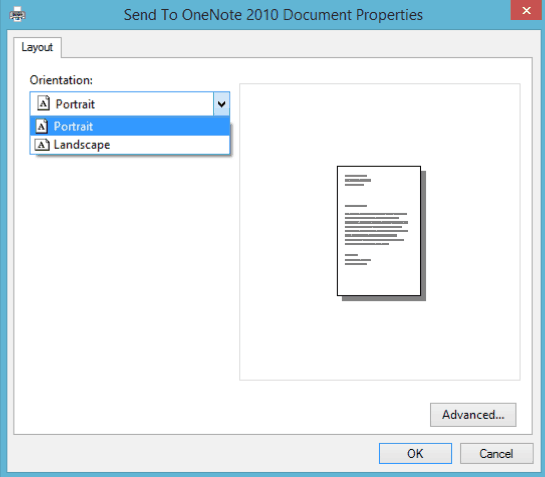
Task: Click the Orientation combo box showing Portrait
Action: pyautogui.click(x=130, y=104)
